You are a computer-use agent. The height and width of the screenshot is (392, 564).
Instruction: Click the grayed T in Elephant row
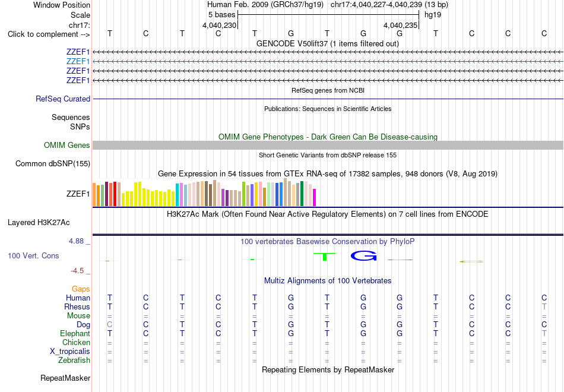click(544, 333)
